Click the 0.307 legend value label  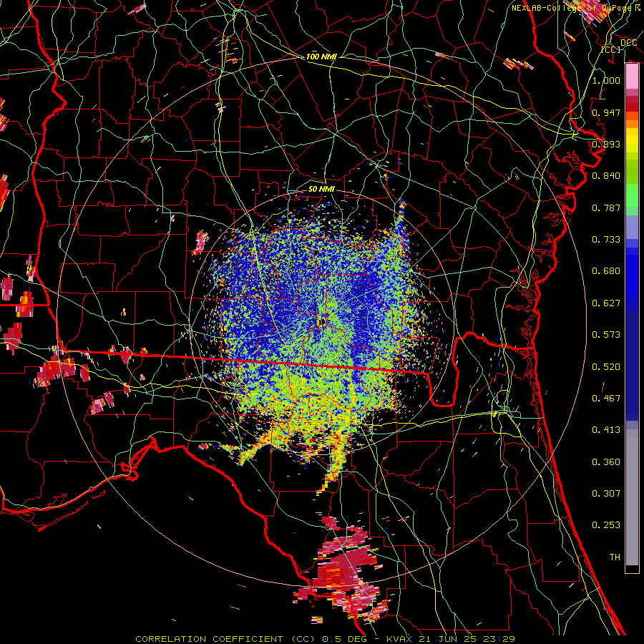[x=606, y=494]
